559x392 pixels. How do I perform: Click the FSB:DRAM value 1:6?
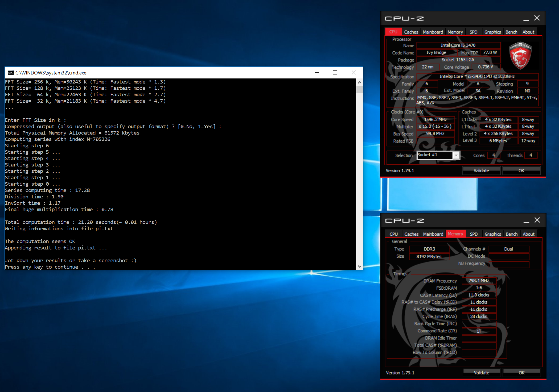coord(479,288)
